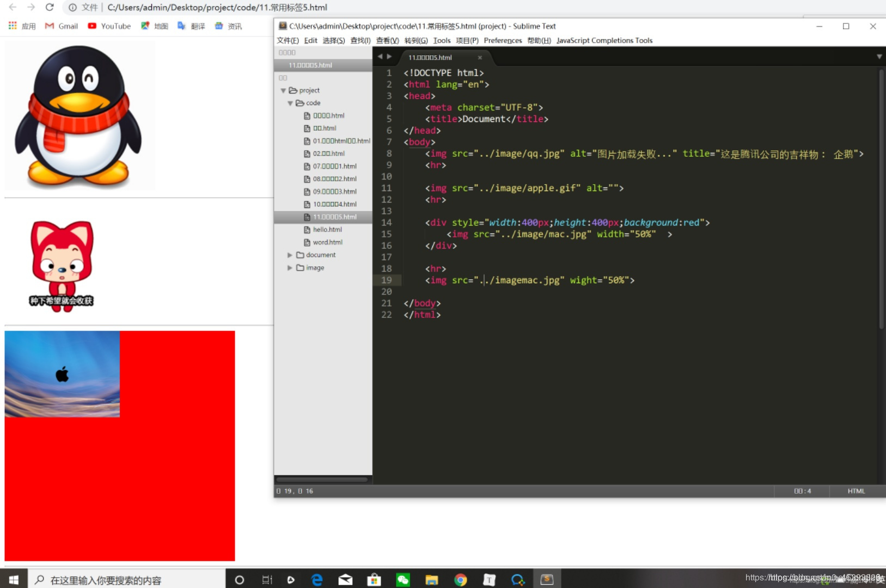Viewport: 886px width, 588px height.
Task: Click the tab size setting in the status bar
Action: coord(802,491)
